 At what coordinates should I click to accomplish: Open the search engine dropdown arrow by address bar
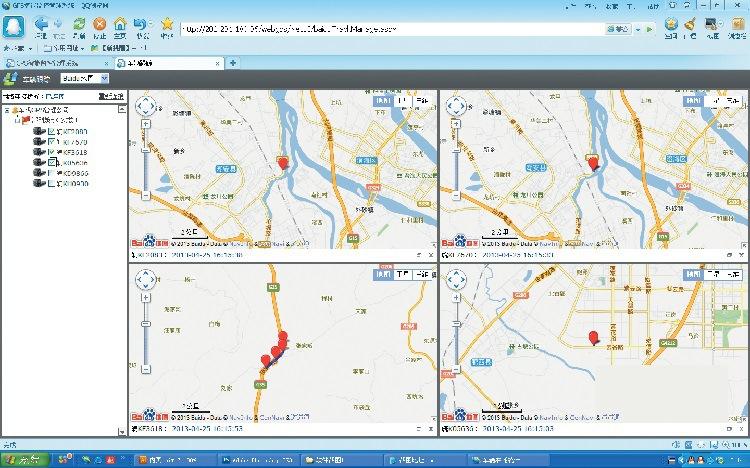coord(638,30)
